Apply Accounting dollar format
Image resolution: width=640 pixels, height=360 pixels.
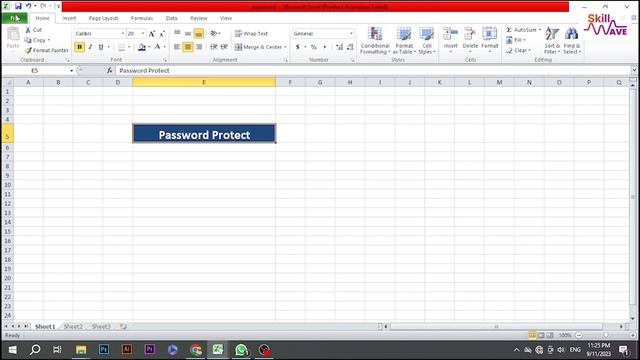click(x=298, y=47)
